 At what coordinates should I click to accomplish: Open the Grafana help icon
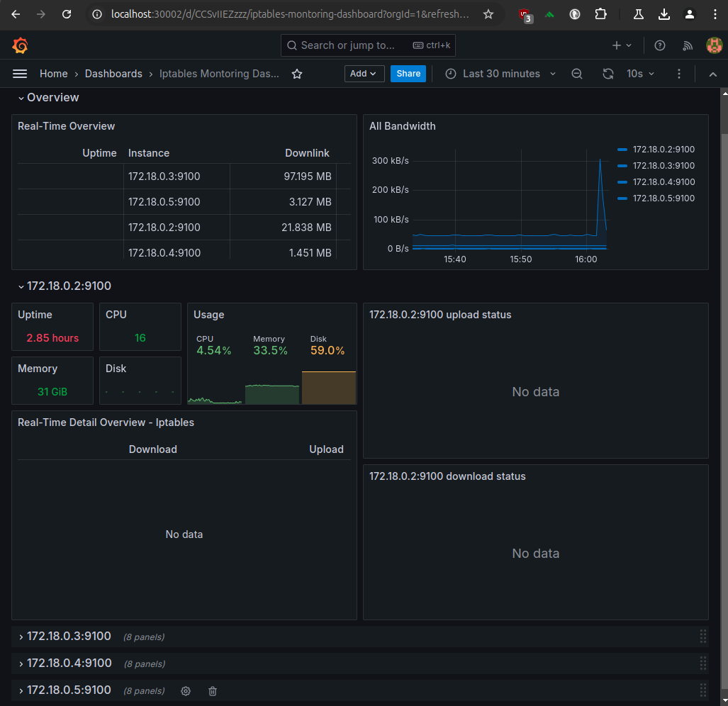660,45
